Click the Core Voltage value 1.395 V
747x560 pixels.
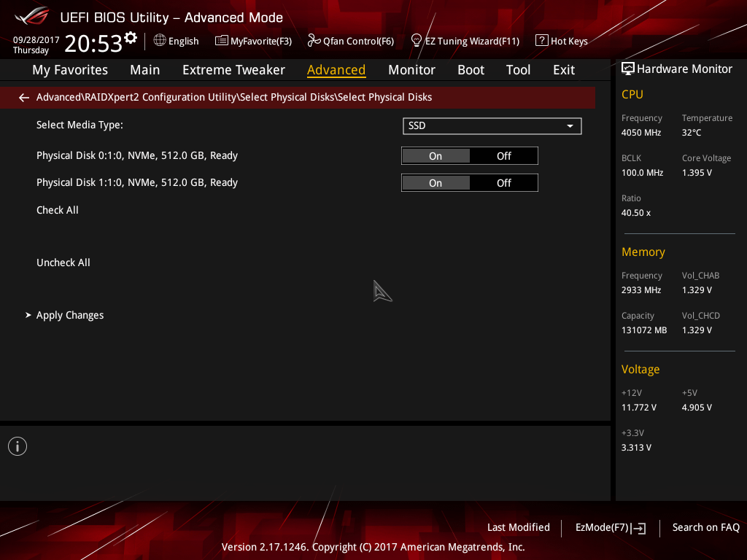click(697, 173)
